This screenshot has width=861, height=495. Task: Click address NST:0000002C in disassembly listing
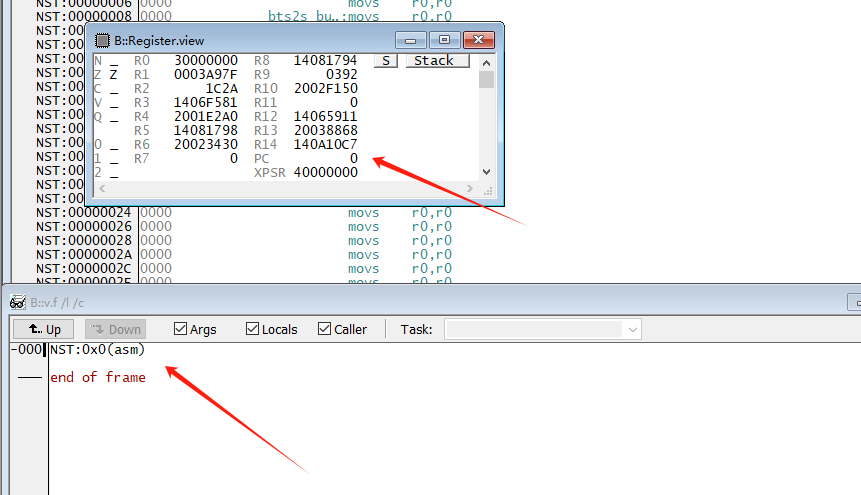[84, 269]
